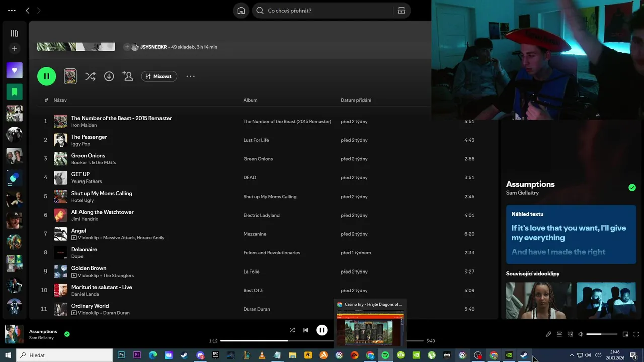Play related video clip with woman thumbnail
The image size is (644, 362).
point(538,301)
